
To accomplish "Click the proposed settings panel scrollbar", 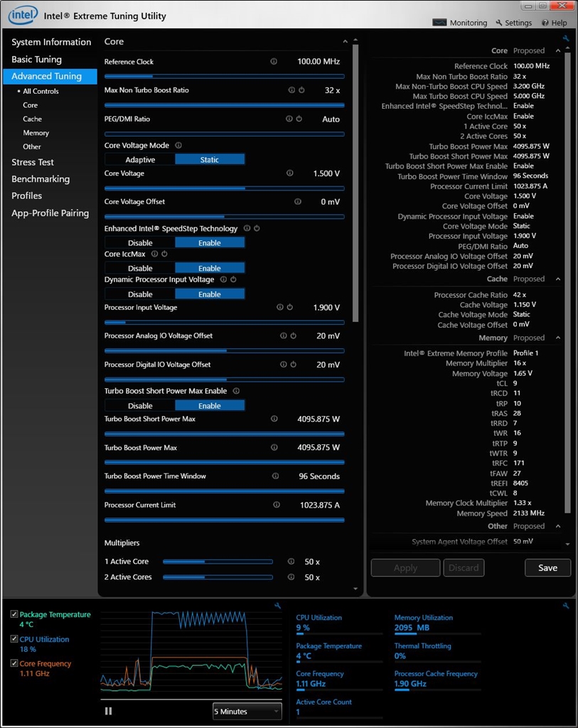I will [x=567, y=283].
